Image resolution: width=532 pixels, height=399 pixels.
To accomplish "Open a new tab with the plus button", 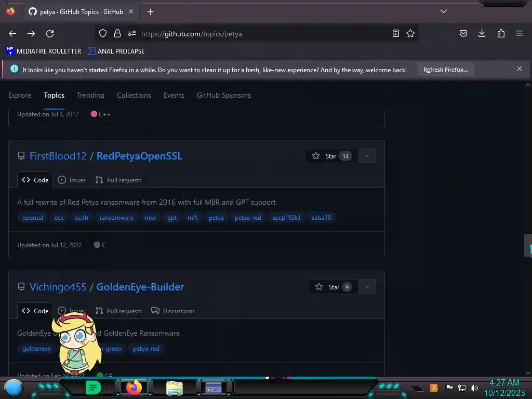I will [x=150, y=12].
